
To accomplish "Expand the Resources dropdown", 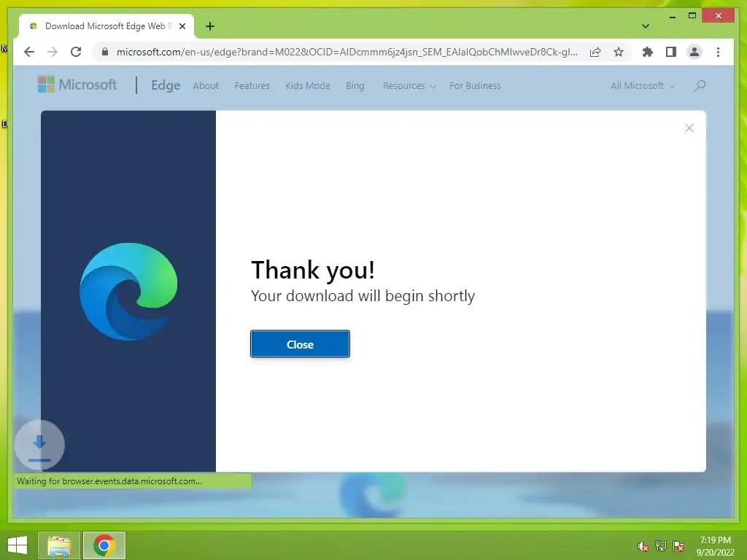I will [409, 86].
